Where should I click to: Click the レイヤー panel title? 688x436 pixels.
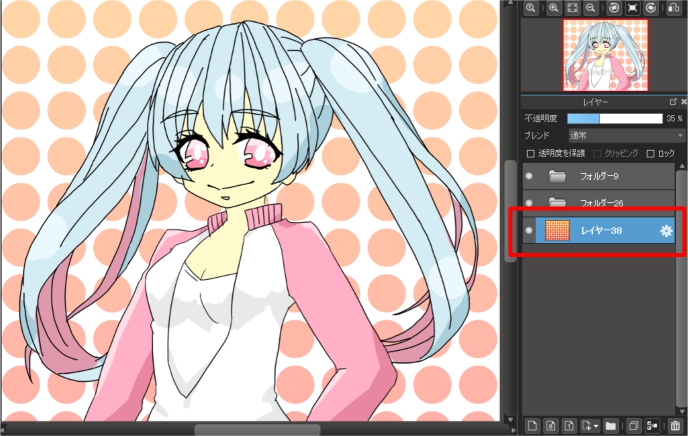595,102
